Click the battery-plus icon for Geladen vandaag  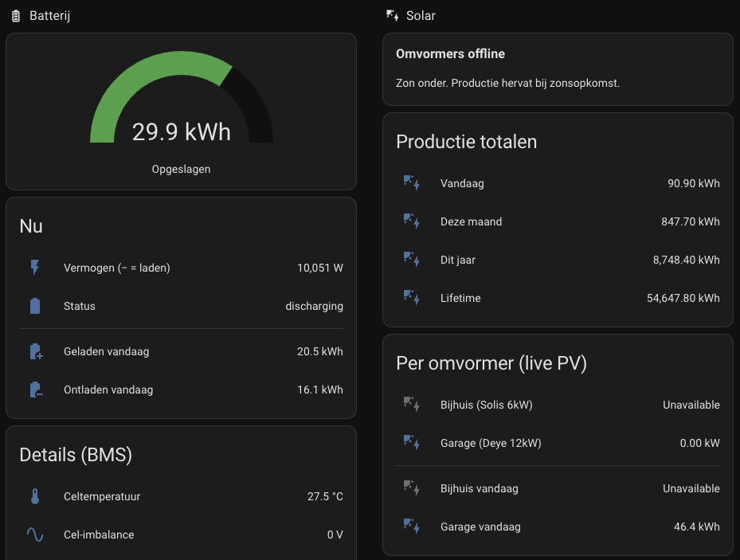point(36,351)
